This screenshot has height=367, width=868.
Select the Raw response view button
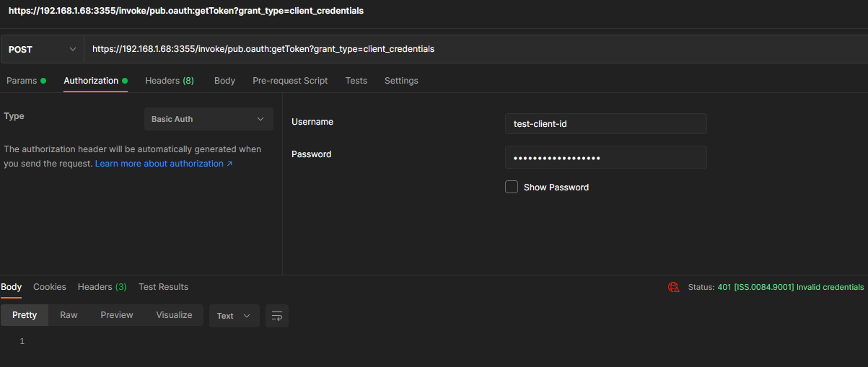point(69,315)
